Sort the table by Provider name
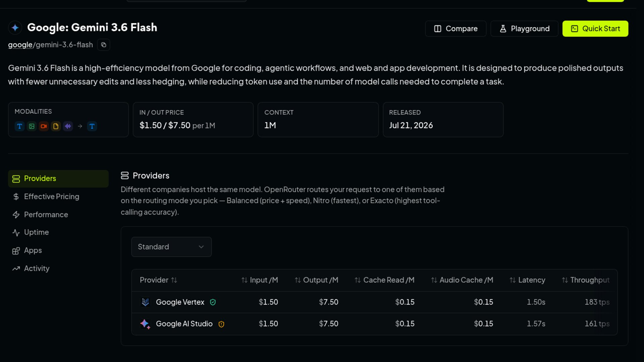This screenshot has width=644, height=362. (x=158, y=280)
